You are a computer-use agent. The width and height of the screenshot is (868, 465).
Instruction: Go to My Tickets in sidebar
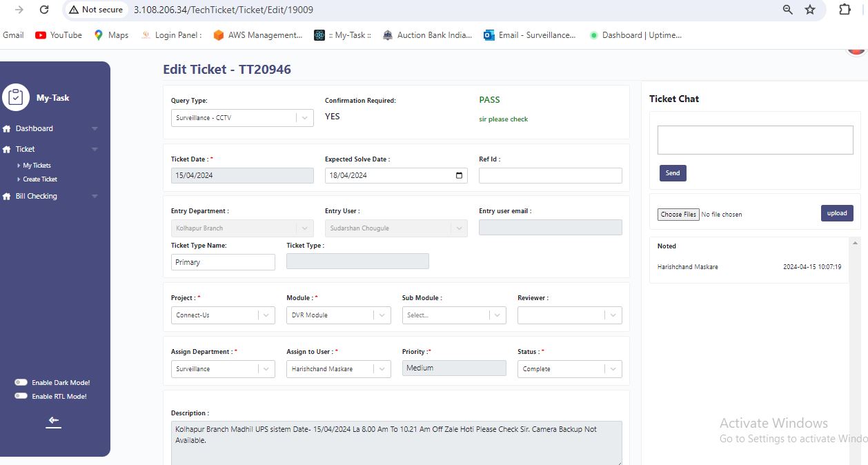[x=37, y=166]
